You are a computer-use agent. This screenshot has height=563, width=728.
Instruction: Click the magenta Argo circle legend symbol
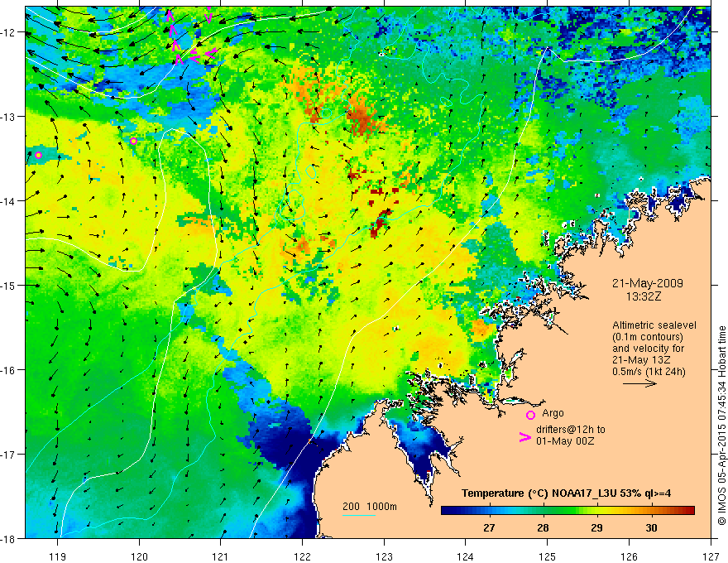click(x=530, y=415)
